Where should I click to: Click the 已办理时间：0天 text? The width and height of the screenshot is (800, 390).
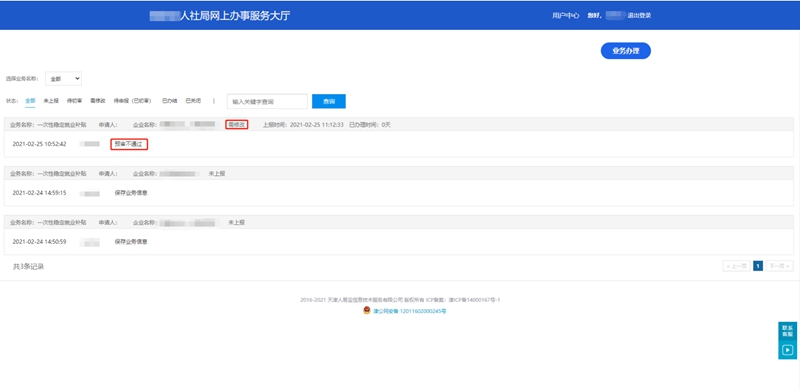pos(369,125)
